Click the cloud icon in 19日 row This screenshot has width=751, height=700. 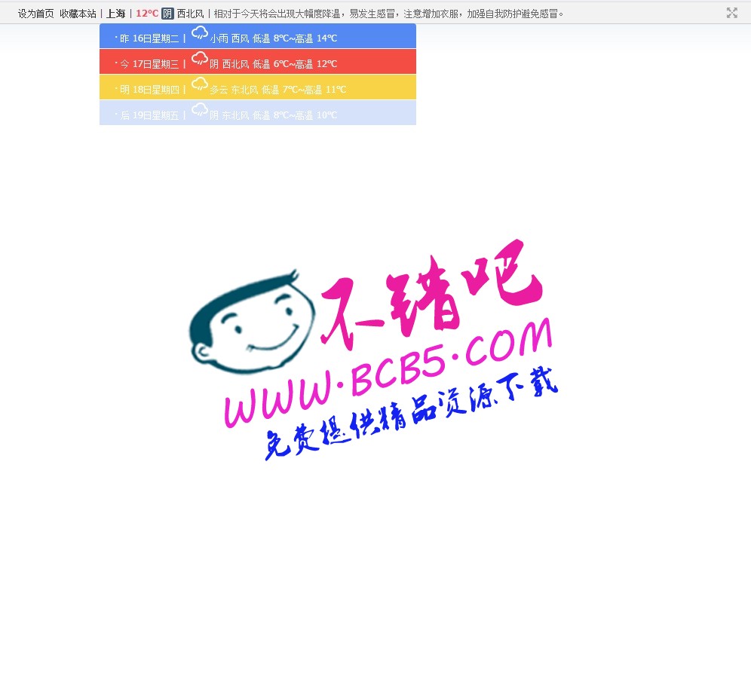tap(200, 110)
